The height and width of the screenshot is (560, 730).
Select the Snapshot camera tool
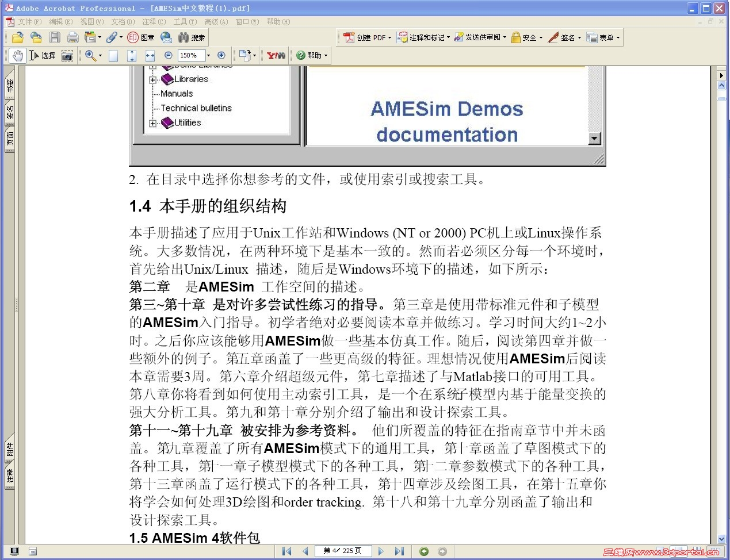(67, 55)
